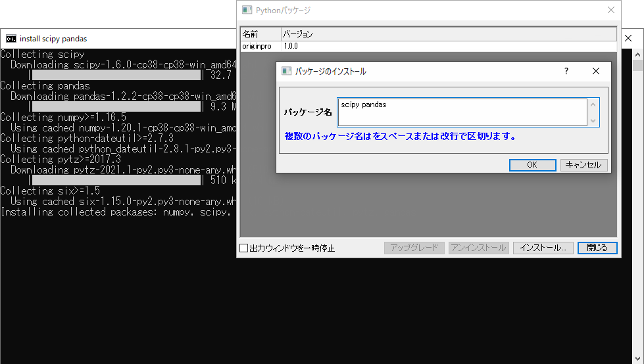Click the package name field's scroll-up arrow

click(x=593, y=104)
